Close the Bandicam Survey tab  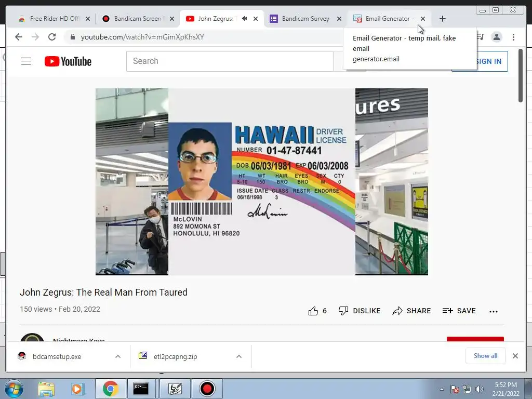[x=339, y=19]
